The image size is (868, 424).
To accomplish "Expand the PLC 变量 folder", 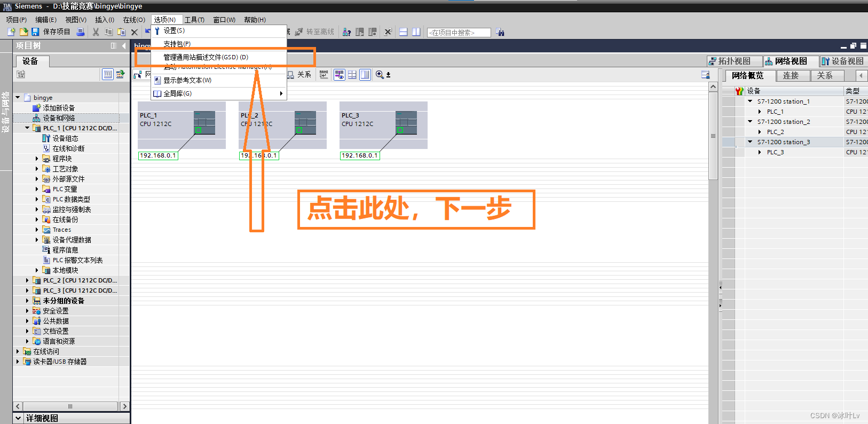I will coord(37,189).
